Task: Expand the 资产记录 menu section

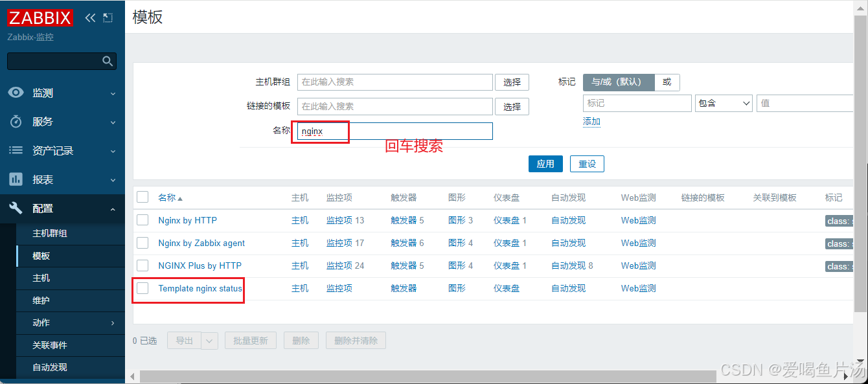Action: [x=113, y=151]
